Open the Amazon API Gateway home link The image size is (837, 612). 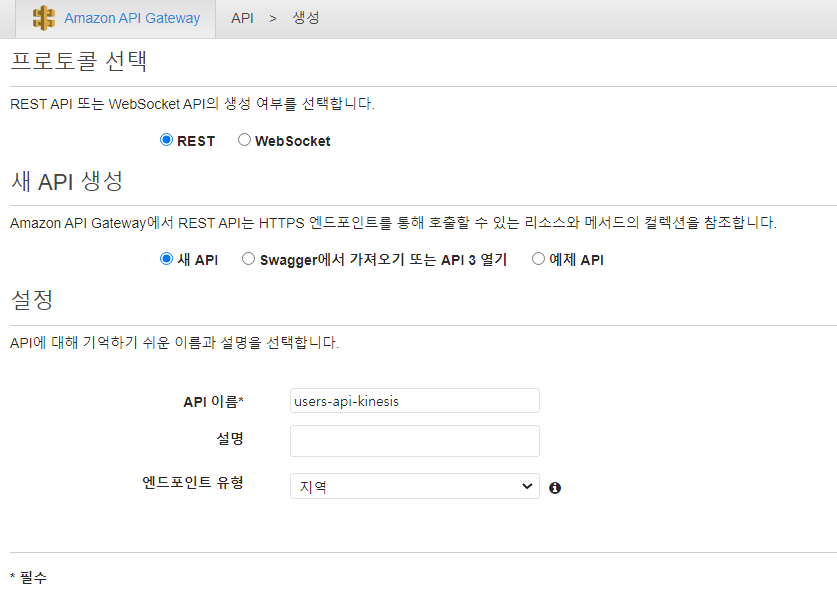click(x=132, y=18)
